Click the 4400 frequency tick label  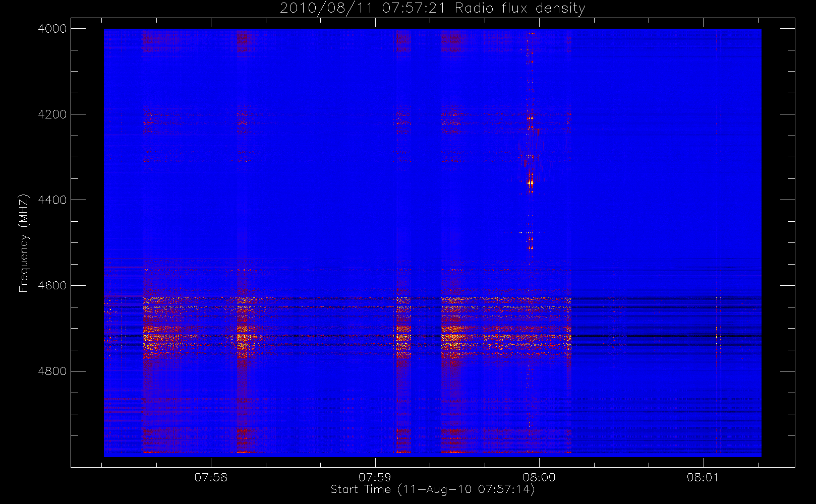tap(52, 200)
